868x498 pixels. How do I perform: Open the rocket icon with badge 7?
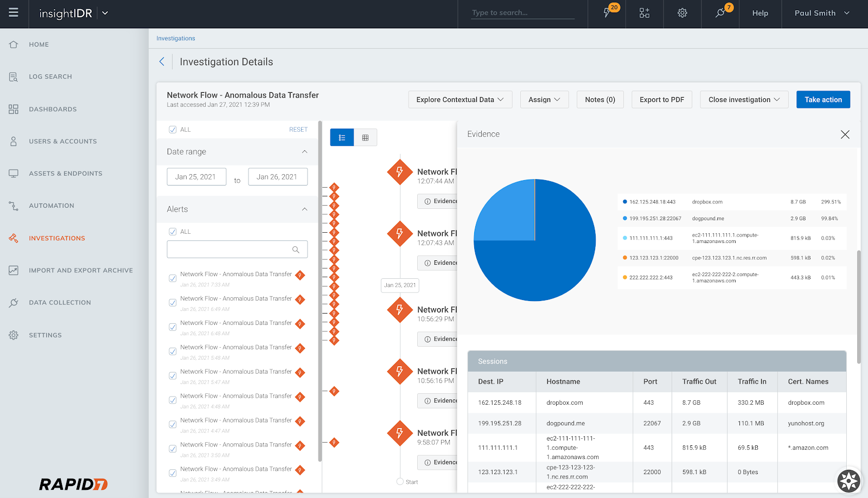pyautogui.click(x=720, y=12)
